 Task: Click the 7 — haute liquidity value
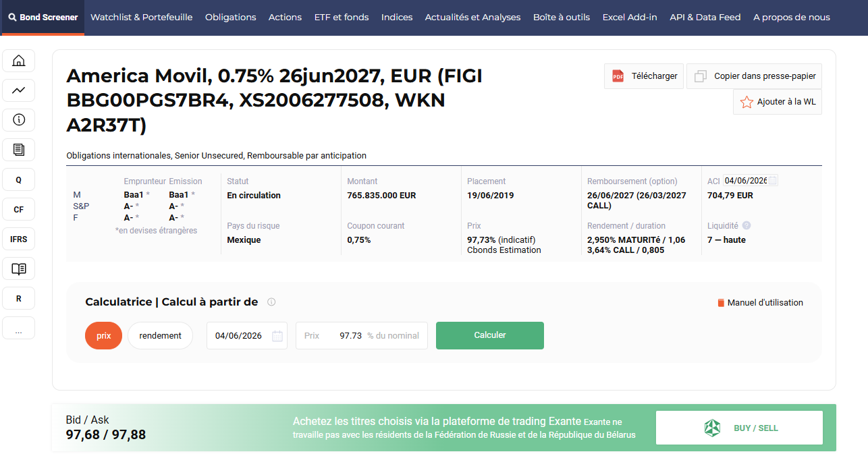click(x=726, y=240)
